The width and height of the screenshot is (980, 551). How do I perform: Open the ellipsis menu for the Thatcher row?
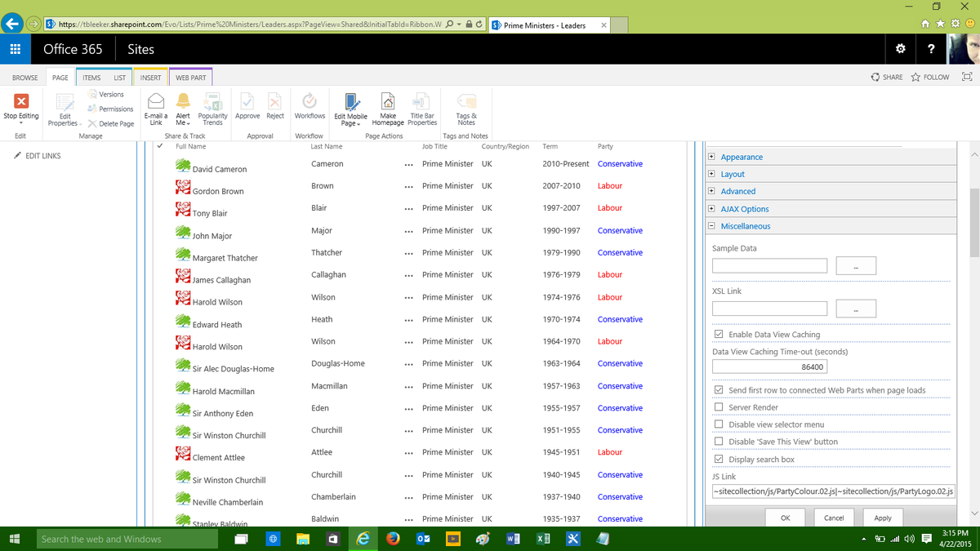(x=408, y=253)
